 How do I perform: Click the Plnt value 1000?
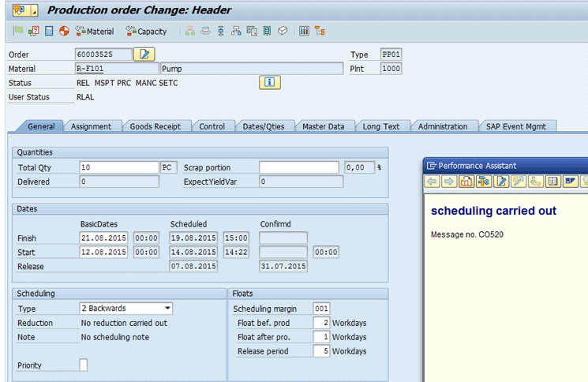pos(391,69)
